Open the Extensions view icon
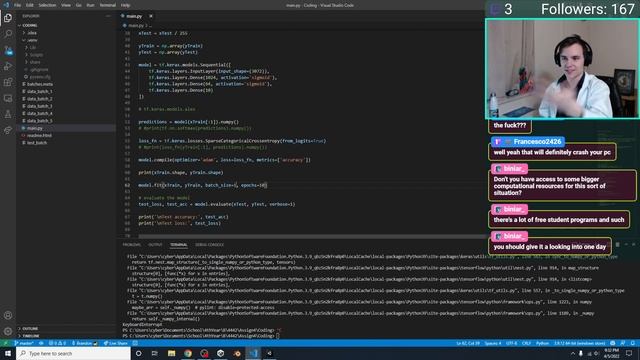Screen dimensions: 640x360 coord(8,82)
